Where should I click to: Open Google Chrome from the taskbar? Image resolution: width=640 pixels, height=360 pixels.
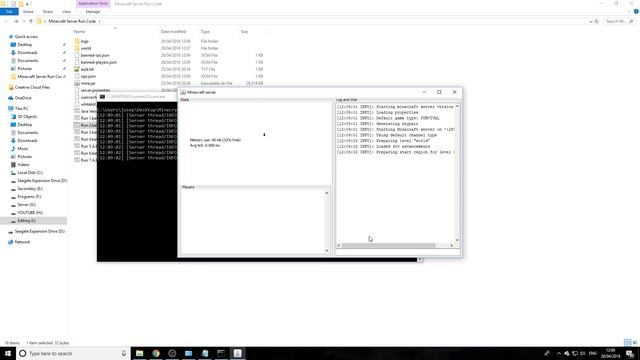pyautogui.click(x=156, y=353)
